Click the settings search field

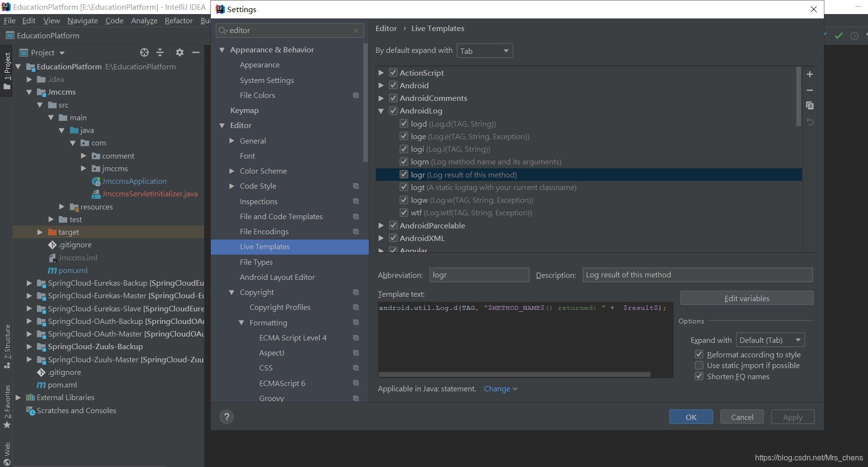pyautogui.click(x=290, y=31)
